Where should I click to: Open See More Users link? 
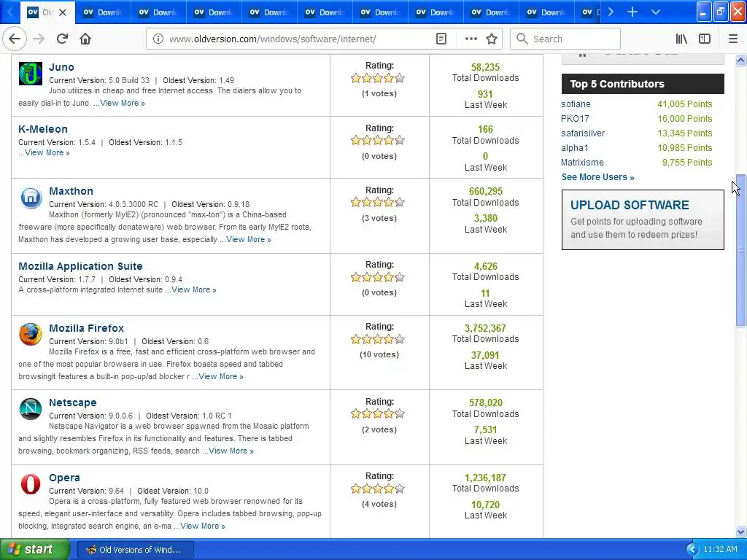pyautogui.click(x=598, y=177)
